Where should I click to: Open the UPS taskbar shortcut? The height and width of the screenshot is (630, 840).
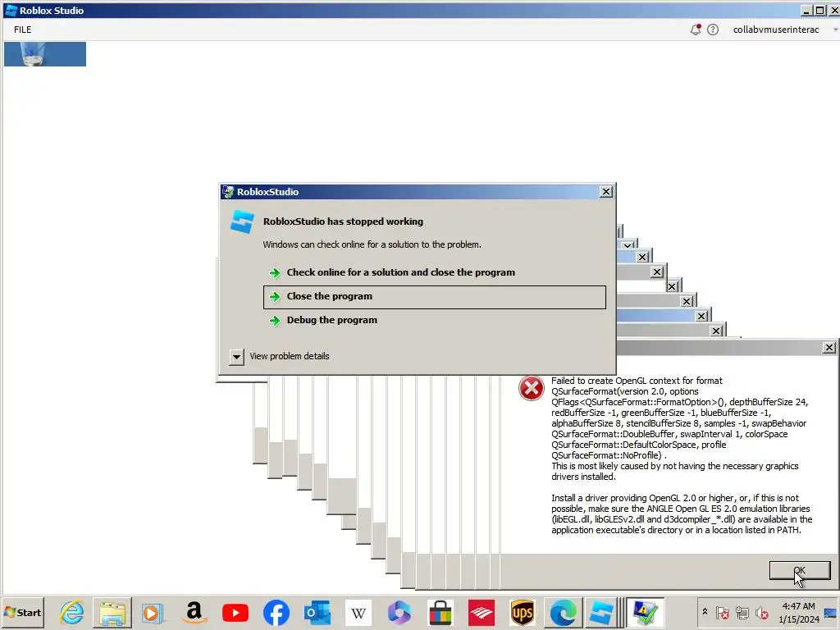coord(523,612)
